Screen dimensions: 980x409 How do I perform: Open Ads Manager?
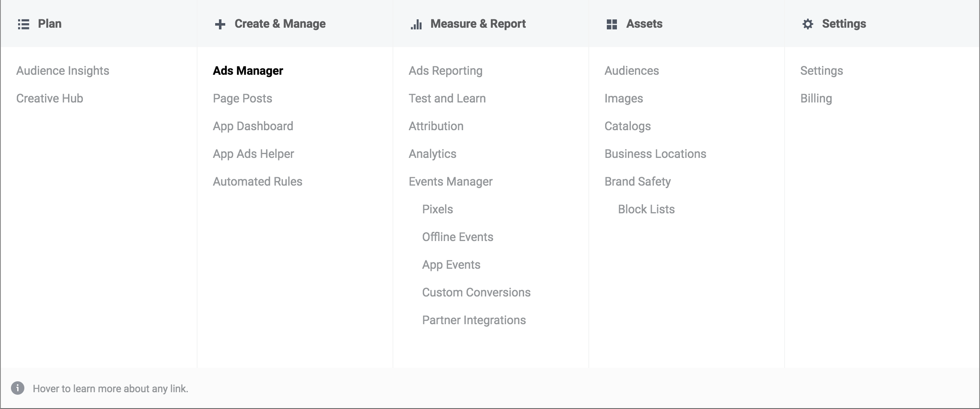pyautogui.click(x=248, y=71)
